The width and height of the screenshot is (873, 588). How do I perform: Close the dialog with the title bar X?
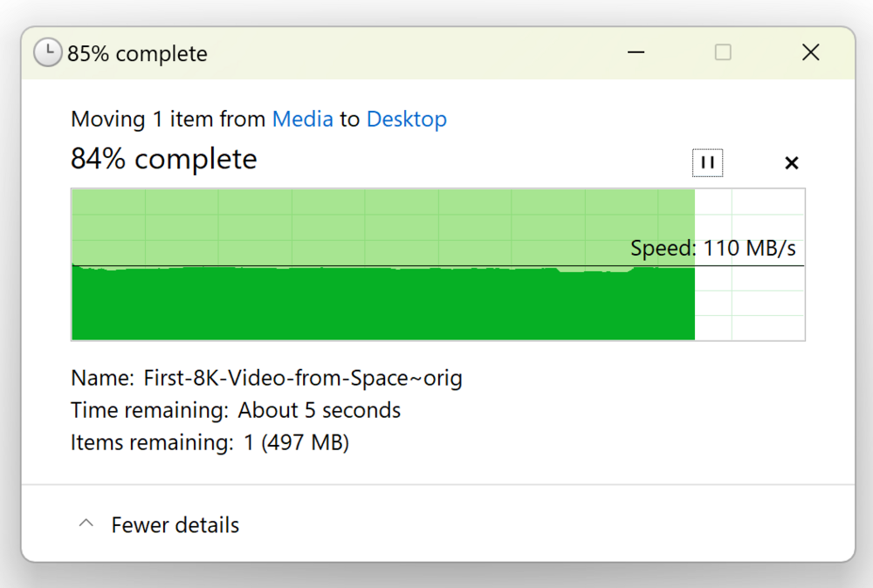(811, 52)
